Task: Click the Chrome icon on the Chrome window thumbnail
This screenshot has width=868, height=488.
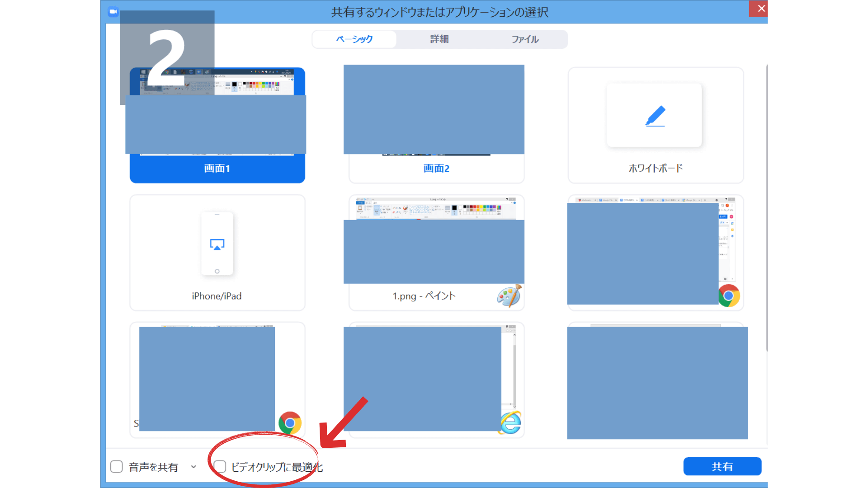Action: pos(729,296)
